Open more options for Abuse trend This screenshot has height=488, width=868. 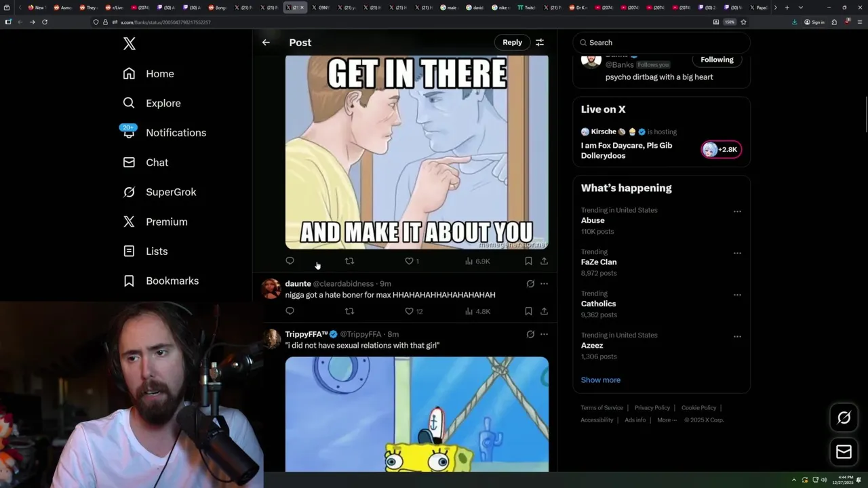click(x=737, y=211)
